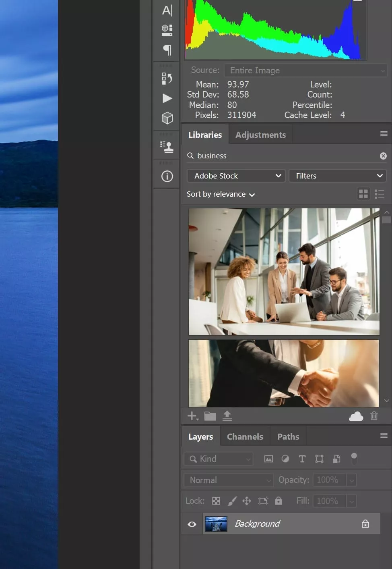Click the search magnifier in Libraries
Viewport: 392px width, 569px height.
tap(191, 156)
